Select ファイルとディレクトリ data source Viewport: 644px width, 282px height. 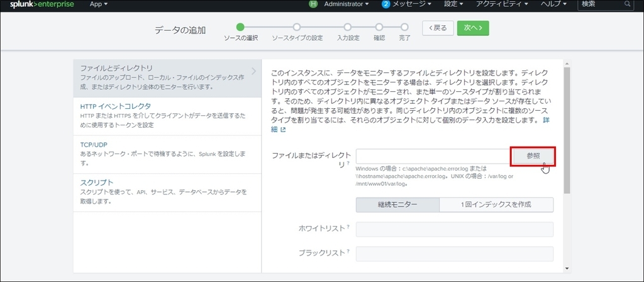[x=167, y=78]
